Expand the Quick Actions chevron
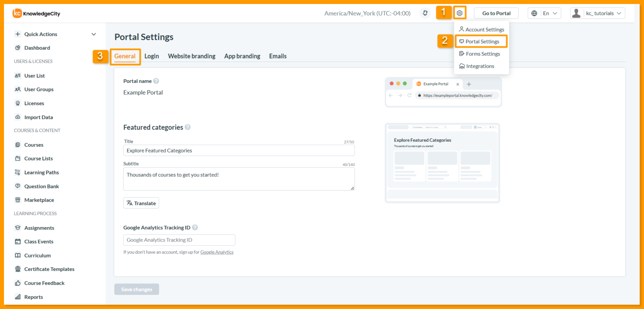The image size is (644, 309). coord(94,34)
